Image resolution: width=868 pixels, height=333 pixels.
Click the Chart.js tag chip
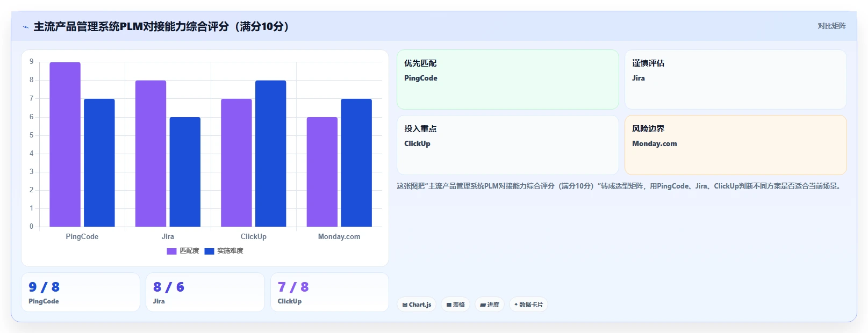click(x=417, y=305)
